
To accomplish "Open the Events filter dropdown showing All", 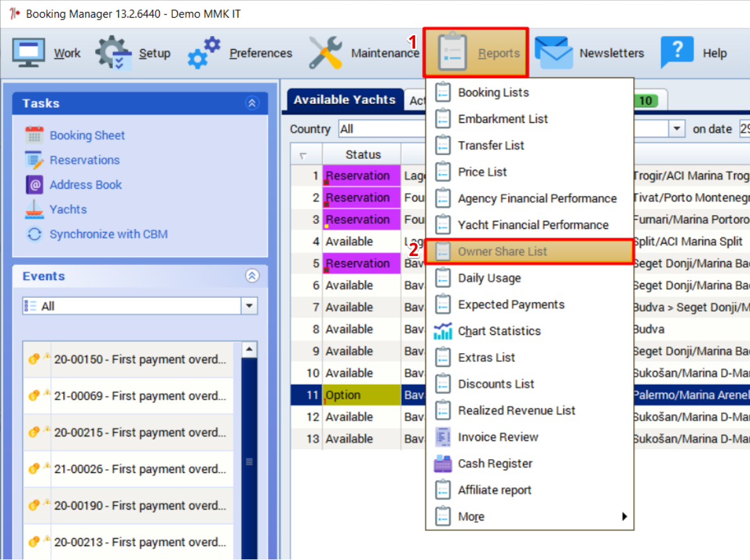I will point(250,306).
